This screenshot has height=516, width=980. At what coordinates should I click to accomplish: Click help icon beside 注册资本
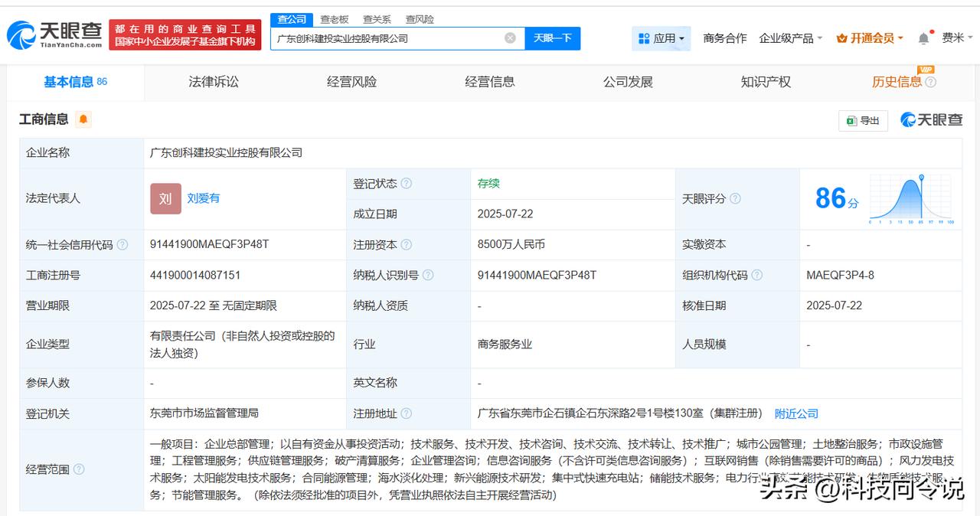[407, 245]
